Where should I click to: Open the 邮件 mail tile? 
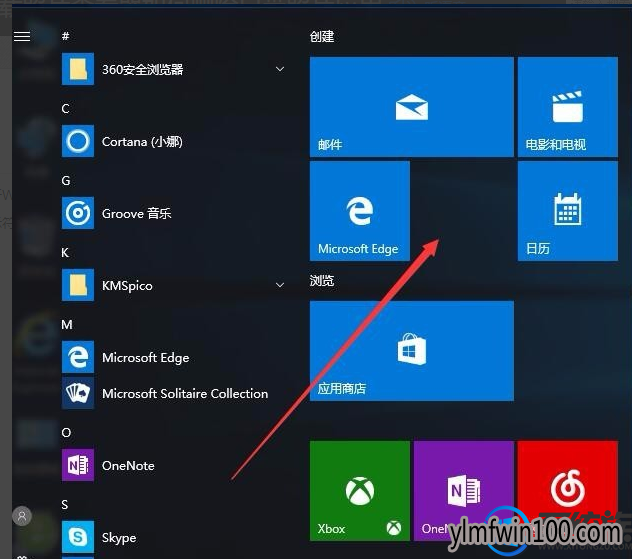click(412, 107)
